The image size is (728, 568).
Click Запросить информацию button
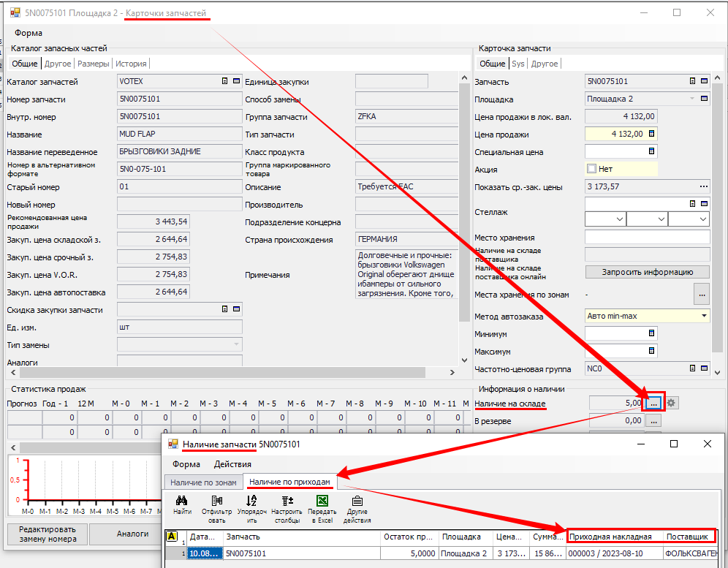(x=647, y=272)
